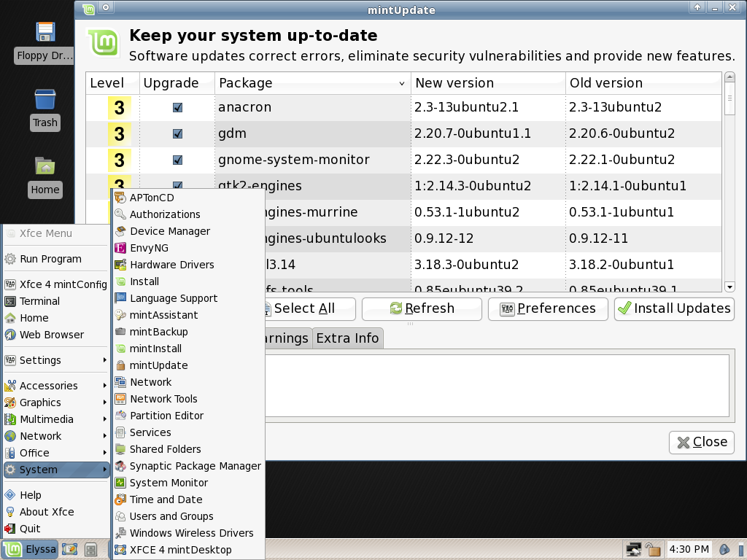Open Network Tools
The height and width of the screenshot is (560, 747).
pyautogui.click(x=188, y=399)
